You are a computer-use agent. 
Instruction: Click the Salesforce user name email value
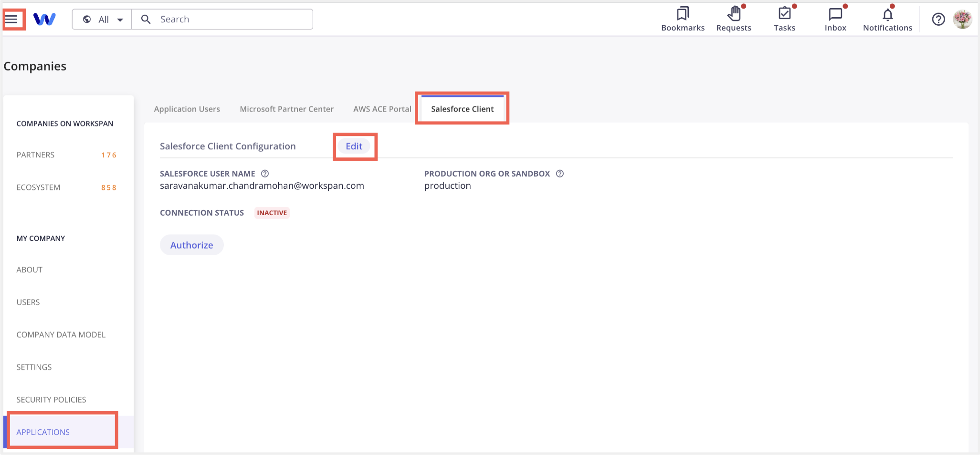(262, 186)
